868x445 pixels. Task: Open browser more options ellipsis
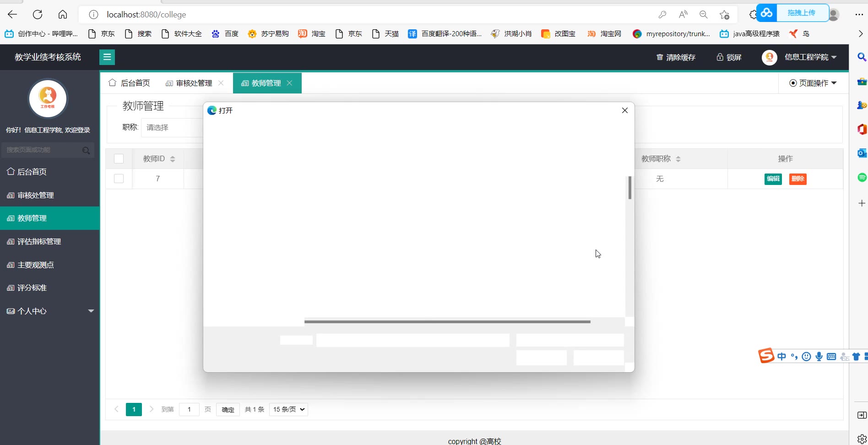(x=859, y=15)
